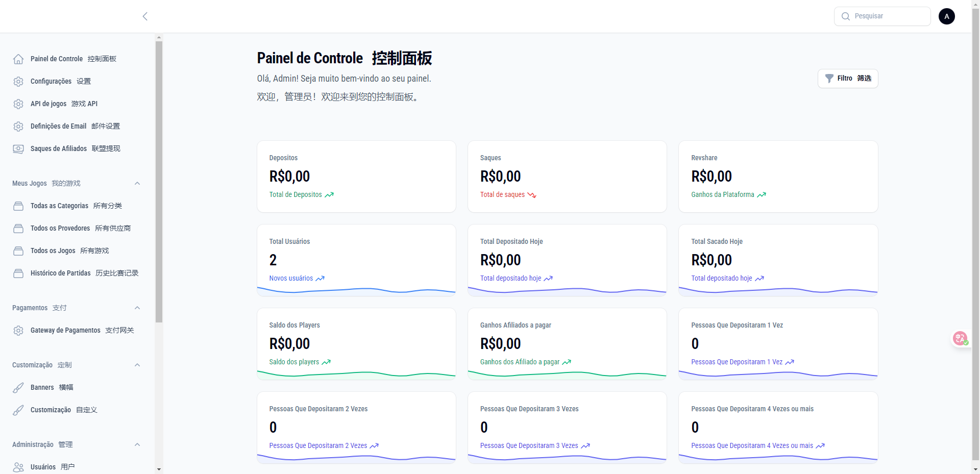Click the trend icon next to Ganhos da Plataforma
The width and height of the screenshot is (980, 474).
[x=762, y=195]
